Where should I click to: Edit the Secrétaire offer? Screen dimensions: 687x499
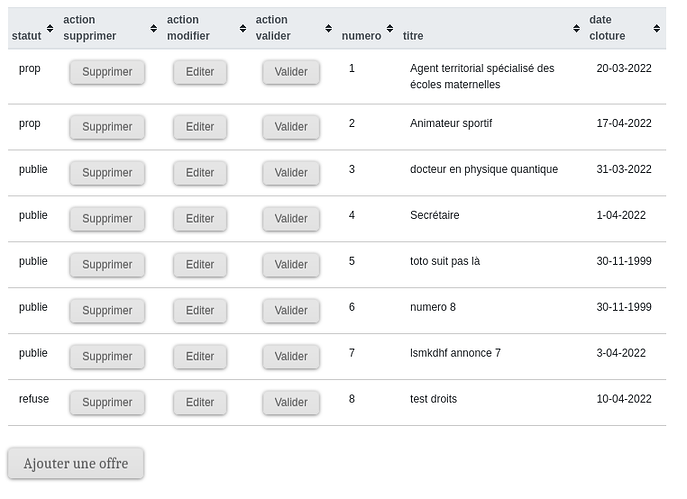[x=200, y=219]
